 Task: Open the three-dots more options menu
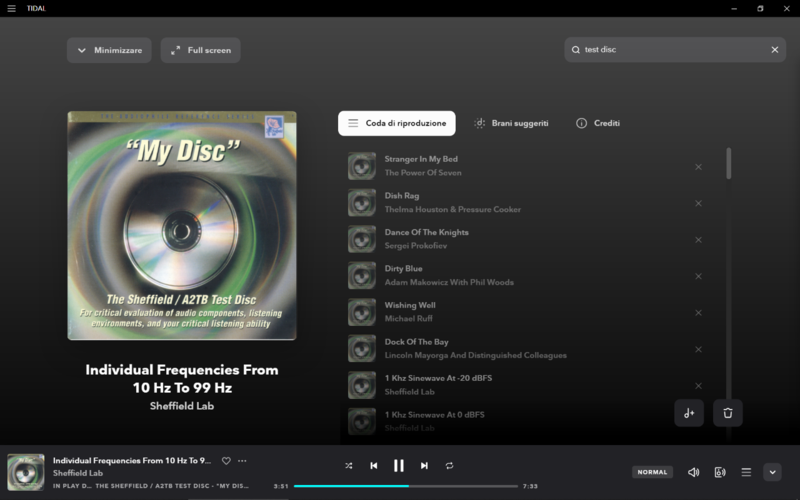(x=242, y=461)
